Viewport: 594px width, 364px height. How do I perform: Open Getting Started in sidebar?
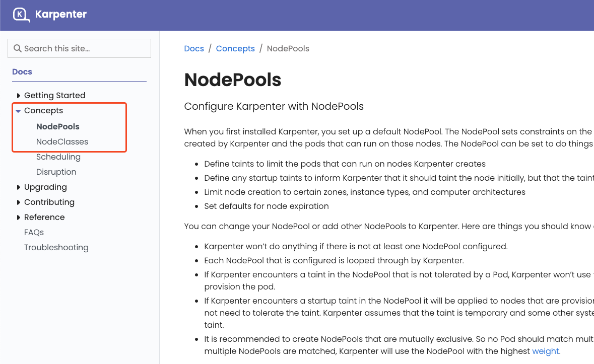pyautogui.click(x=54, y=95)
